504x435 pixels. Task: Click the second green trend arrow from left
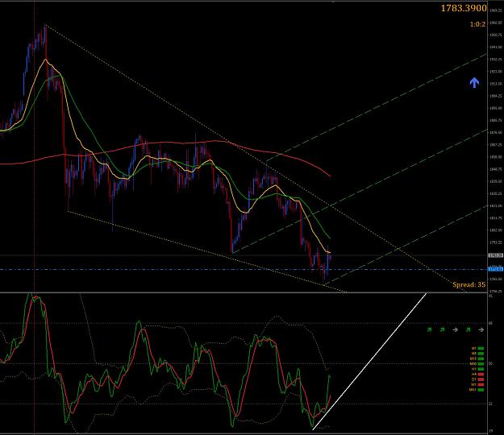[442, 329]
